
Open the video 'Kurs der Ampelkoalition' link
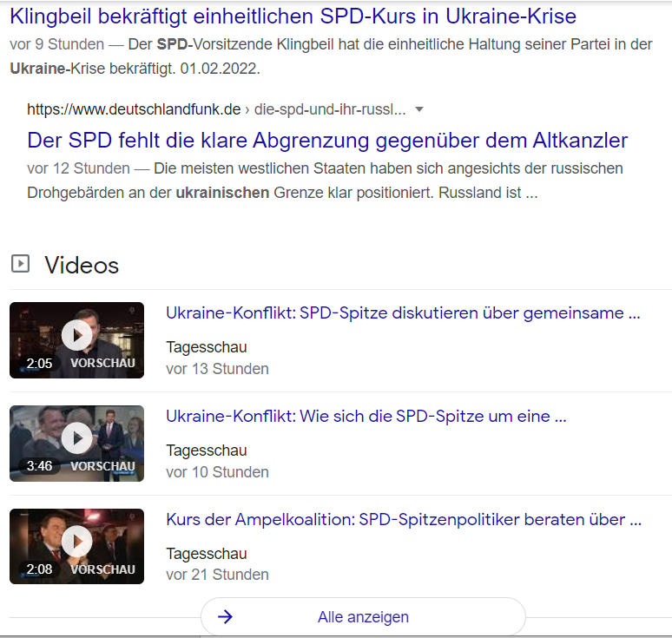[x=404, y=520]
